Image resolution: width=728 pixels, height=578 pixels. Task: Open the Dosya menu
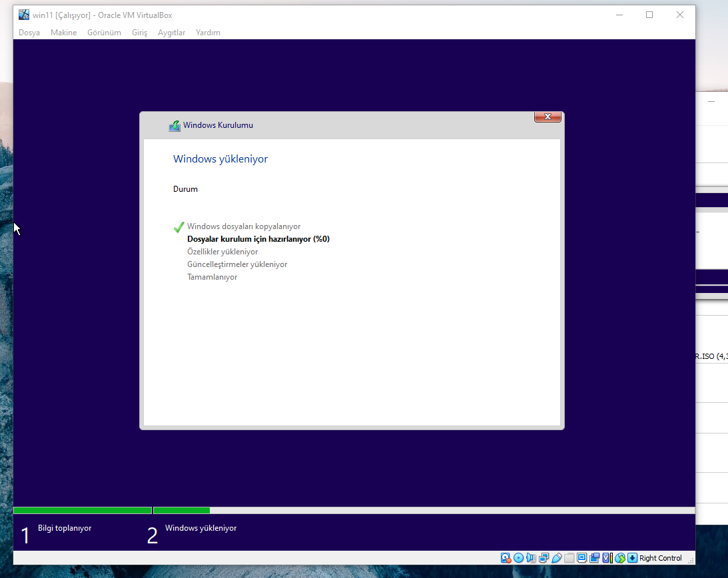(29, 33)
